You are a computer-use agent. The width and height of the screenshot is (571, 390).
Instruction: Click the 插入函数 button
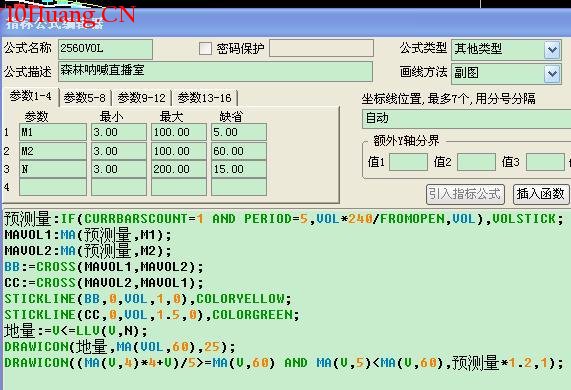click(540, 194)
